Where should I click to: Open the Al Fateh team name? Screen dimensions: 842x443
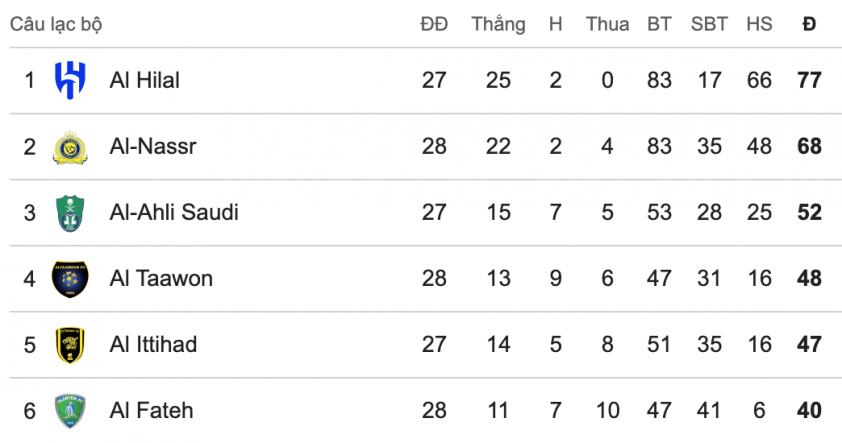click(x=151, y=411)
